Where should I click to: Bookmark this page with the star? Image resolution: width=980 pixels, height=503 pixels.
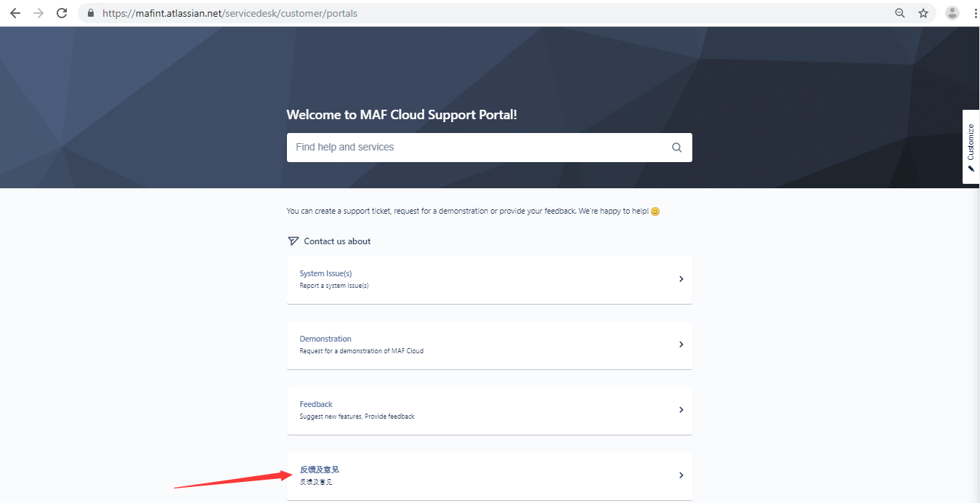923,13
